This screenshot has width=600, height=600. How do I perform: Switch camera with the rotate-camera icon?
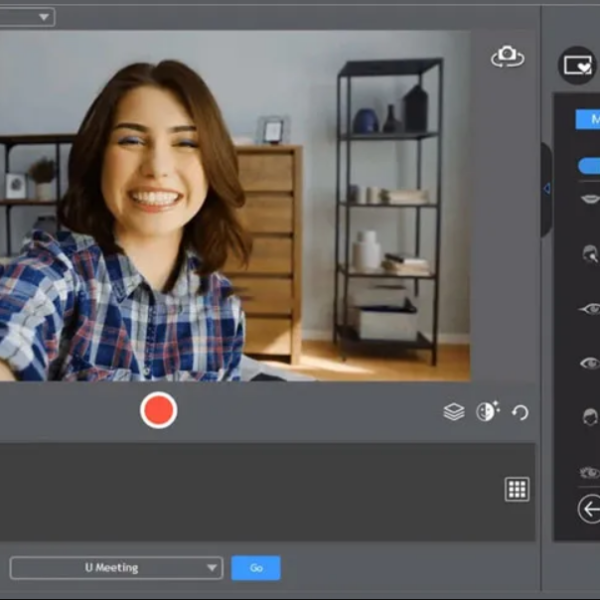point(507,57)
